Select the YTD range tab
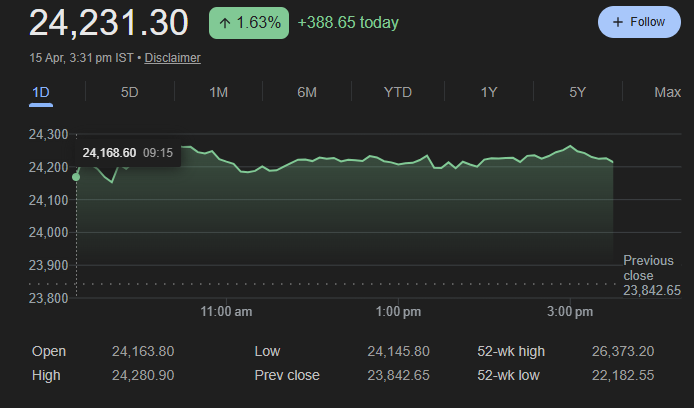Image resolution: width=694 pixels, height=408 pixels. click(x=397, y=93)
